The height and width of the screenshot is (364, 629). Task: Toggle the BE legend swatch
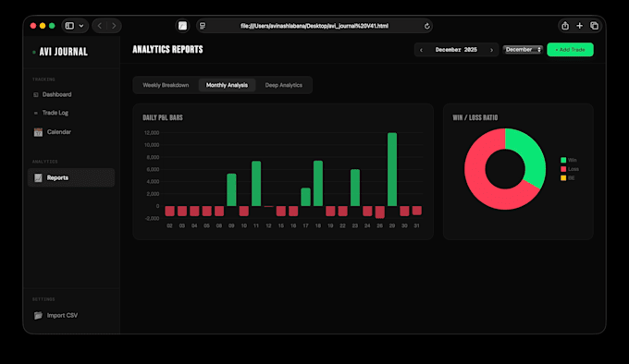point(563,177)
